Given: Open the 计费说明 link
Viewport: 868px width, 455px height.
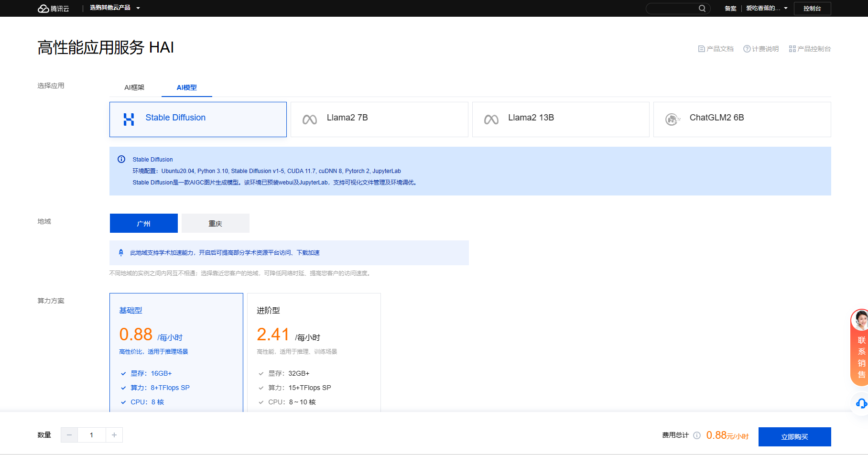Looking at the screenshot, I should (760, 49).
